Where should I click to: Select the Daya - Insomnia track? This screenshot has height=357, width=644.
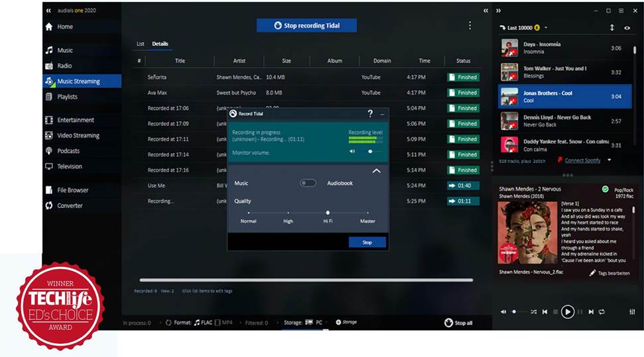pyautogui.click(x=565, y=48)
